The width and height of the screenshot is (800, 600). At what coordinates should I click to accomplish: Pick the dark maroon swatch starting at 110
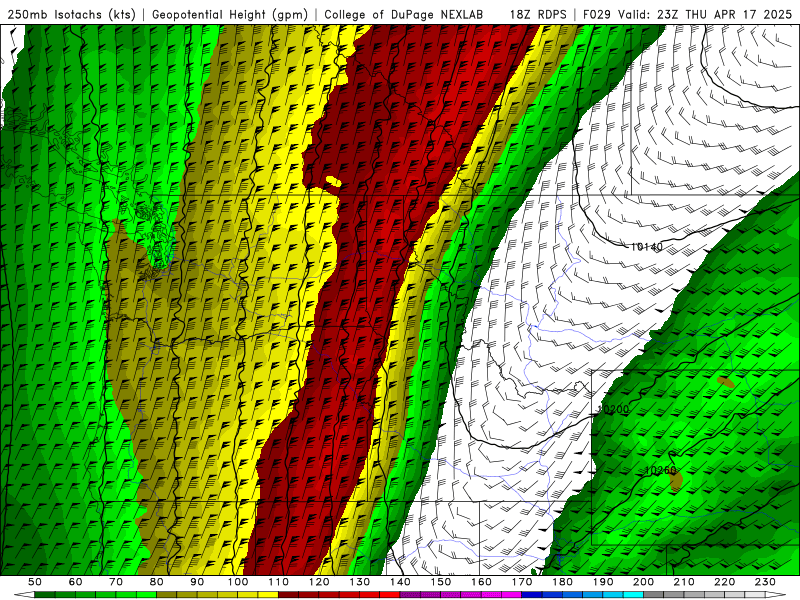288,595
